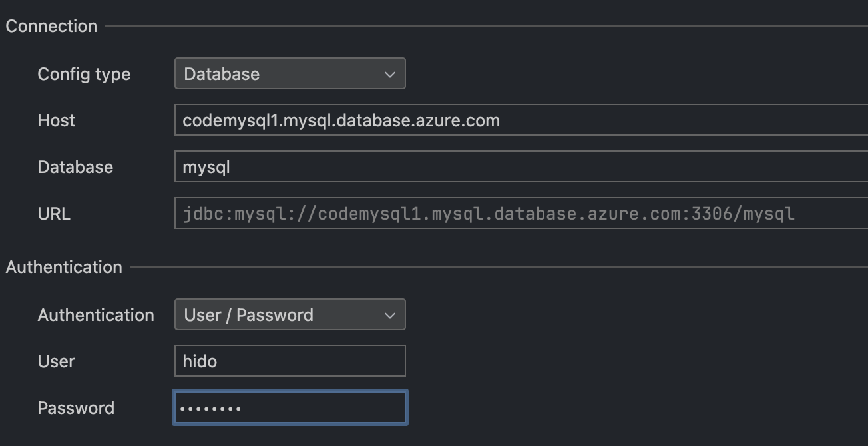The height and width of the screenshot is (446, 868).
Task: Click the Config type label
Action: coord(84,74)
